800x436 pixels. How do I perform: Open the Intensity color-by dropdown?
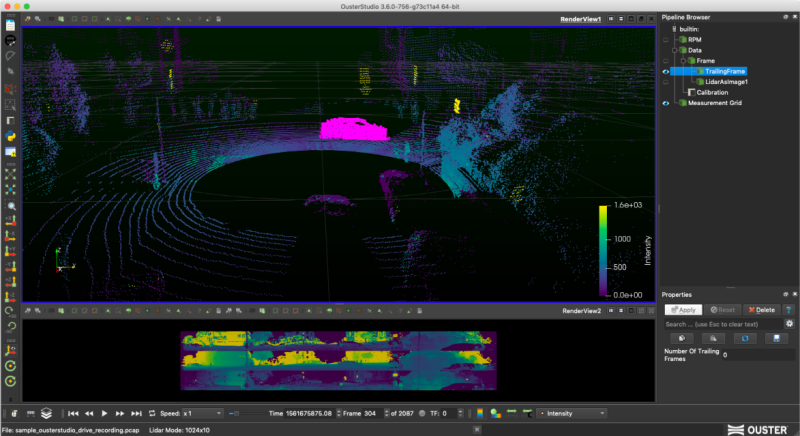[572, 414]
